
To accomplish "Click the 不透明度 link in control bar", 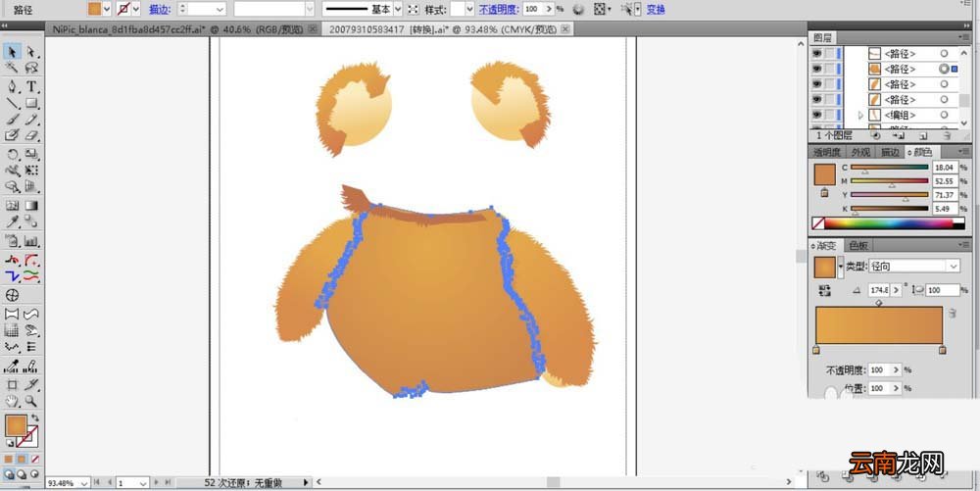I will [x=499, y=10].
